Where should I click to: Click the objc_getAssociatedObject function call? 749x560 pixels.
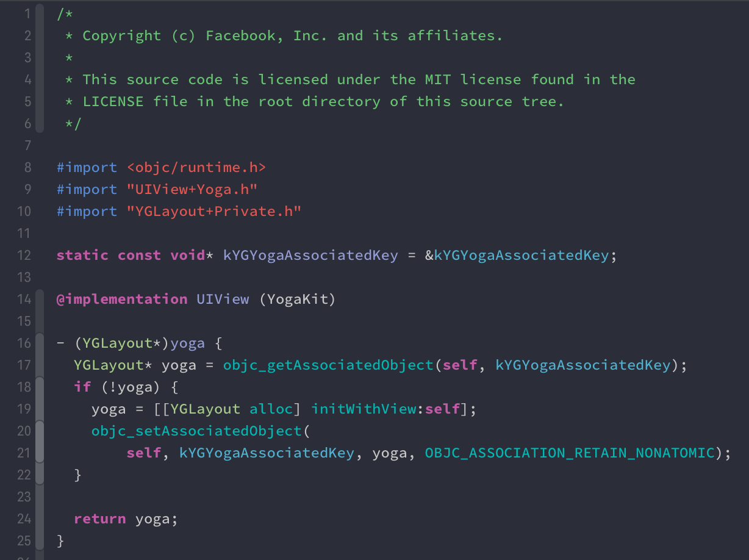pos(328,365)
